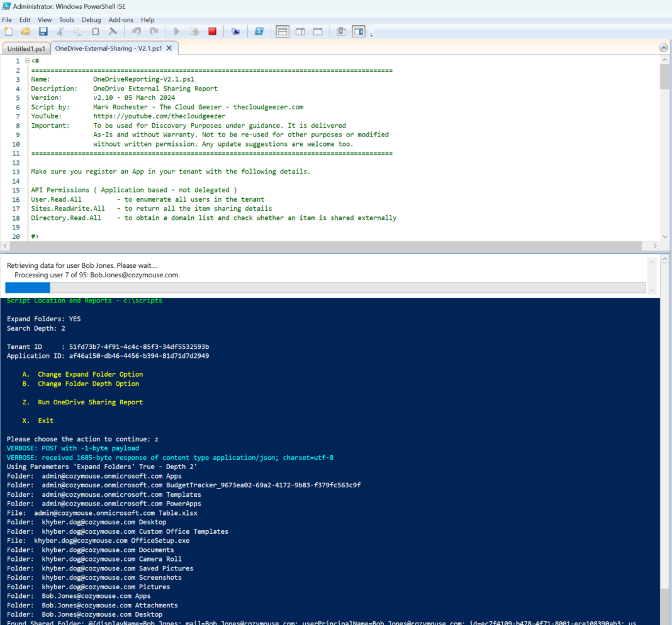The width and height of the screenshot is (672, 625).
Task: Open the Help menu
Action: pyautogui.click(x=147, y=19)
